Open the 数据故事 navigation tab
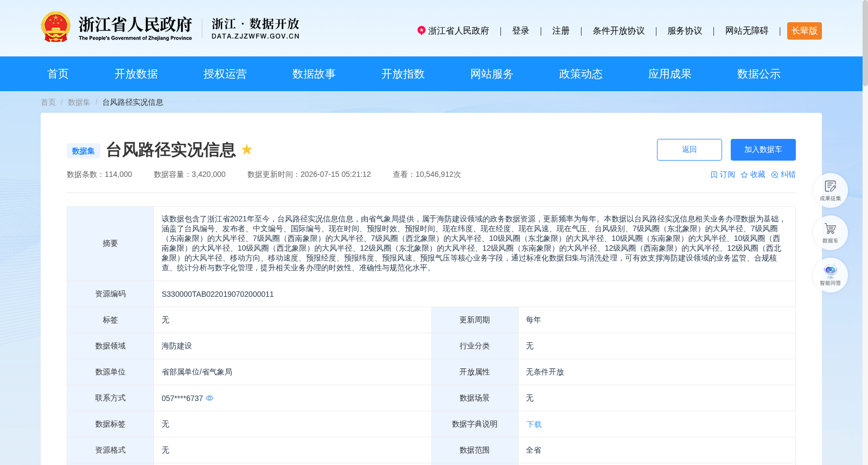 click(x=314, y=74)
